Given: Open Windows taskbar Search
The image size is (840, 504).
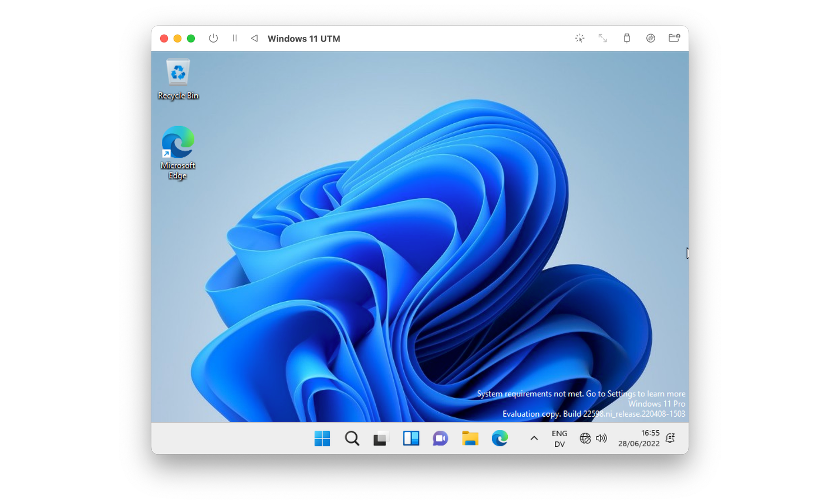Looking at the screenshot, I should [352, 438].
